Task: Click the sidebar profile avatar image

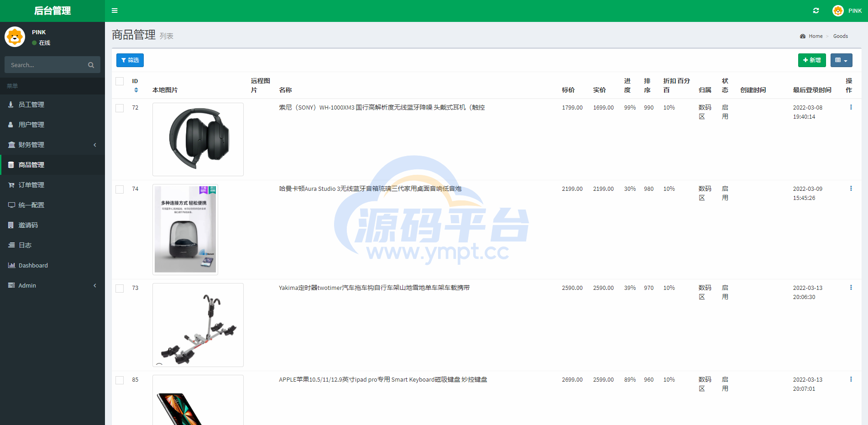Action: click(15, 37)
